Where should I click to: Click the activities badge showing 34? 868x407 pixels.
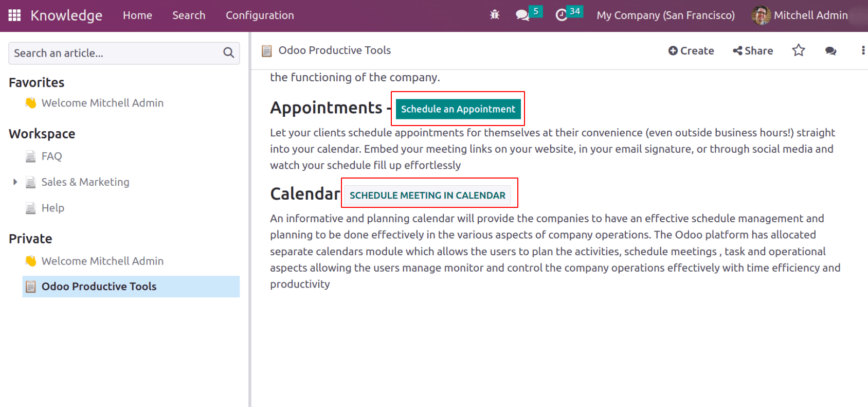pyautogui.click(x=575, y=11)
